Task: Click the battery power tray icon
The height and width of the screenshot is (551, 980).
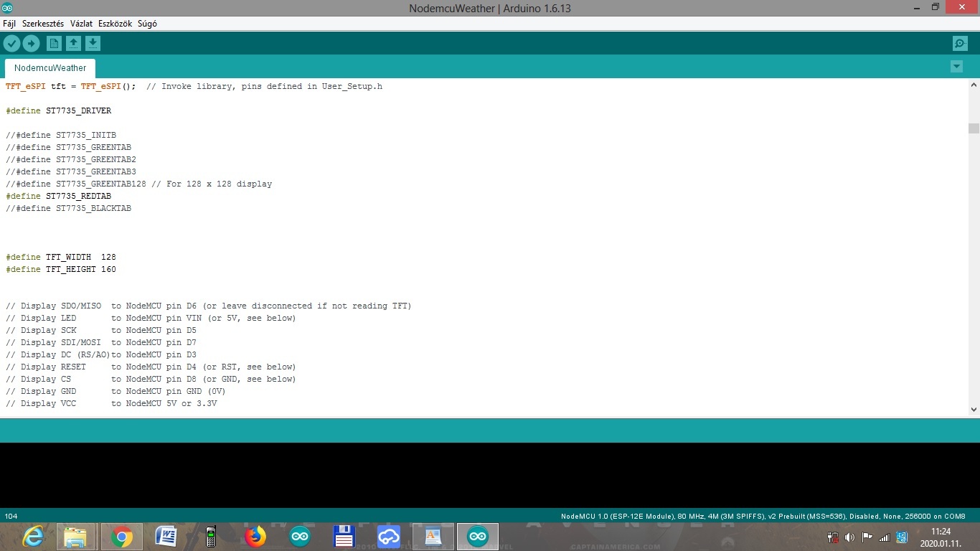Action: click(833, 537)
